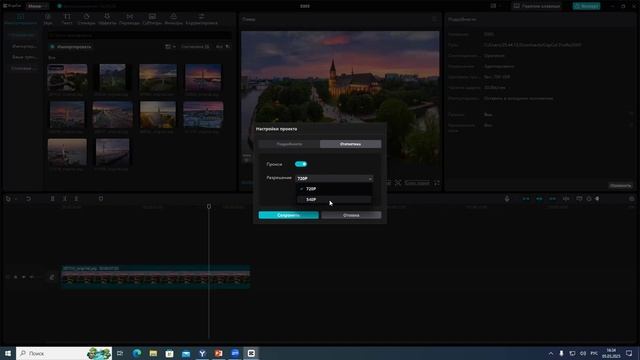
Task: Click the Import media button
Action: (71, 47)
